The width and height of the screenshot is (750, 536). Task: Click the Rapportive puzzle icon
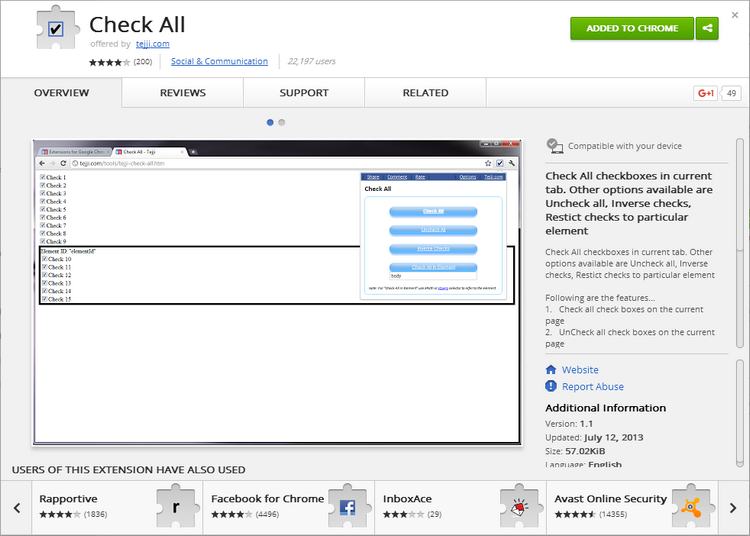[176, 507]
